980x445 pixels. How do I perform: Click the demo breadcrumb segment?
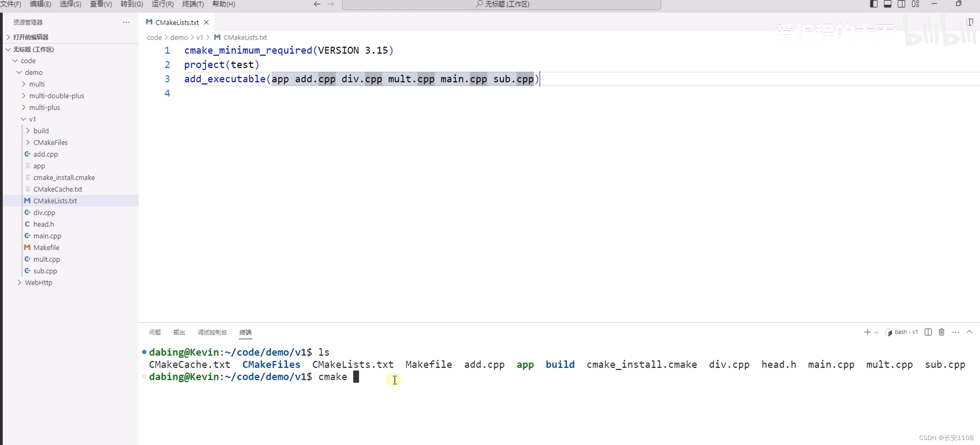(179, 37)
